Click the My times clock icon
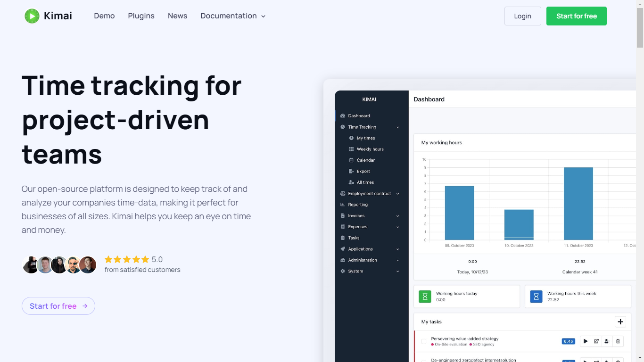644x362 pixels. coord(351,138)
